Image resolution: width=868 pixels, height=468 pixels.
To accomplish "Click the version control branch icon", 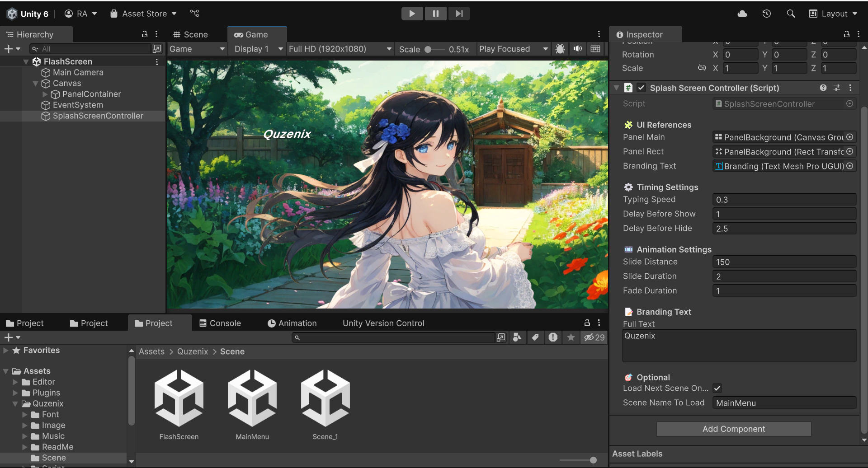I will (x=194, y=14).
